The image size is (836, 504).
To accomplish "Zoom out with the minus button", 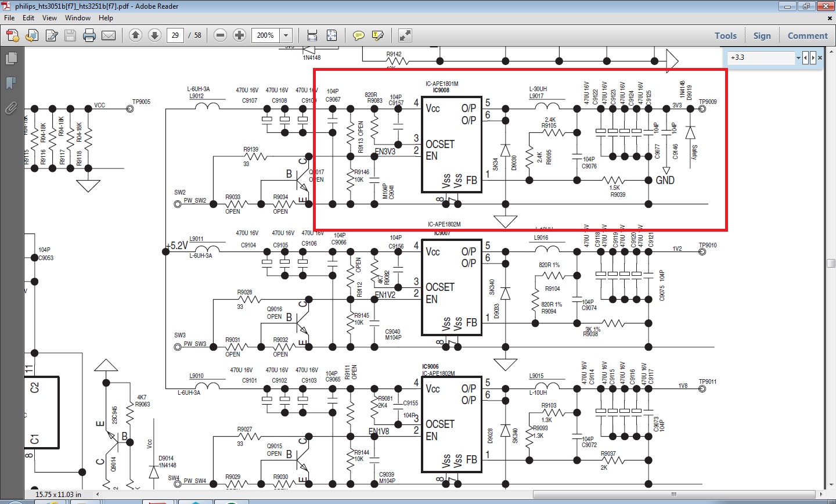I will tap(220, 35).
